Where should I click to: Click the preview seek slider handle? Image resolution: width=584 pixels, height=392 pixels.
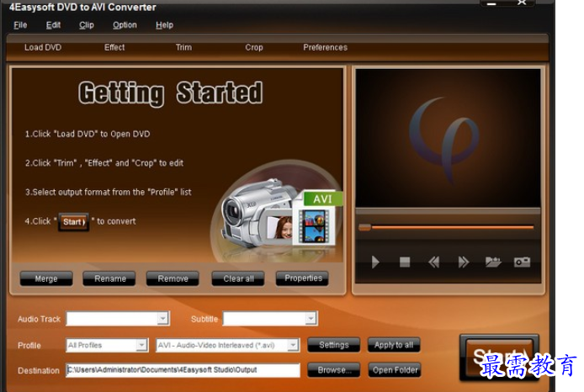[364, 227]
